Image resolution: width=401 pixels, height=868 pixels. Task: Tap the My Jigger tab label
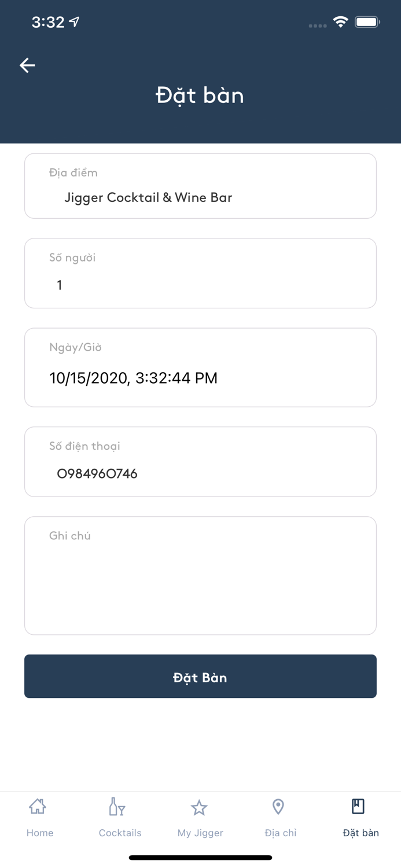[200, 833]
